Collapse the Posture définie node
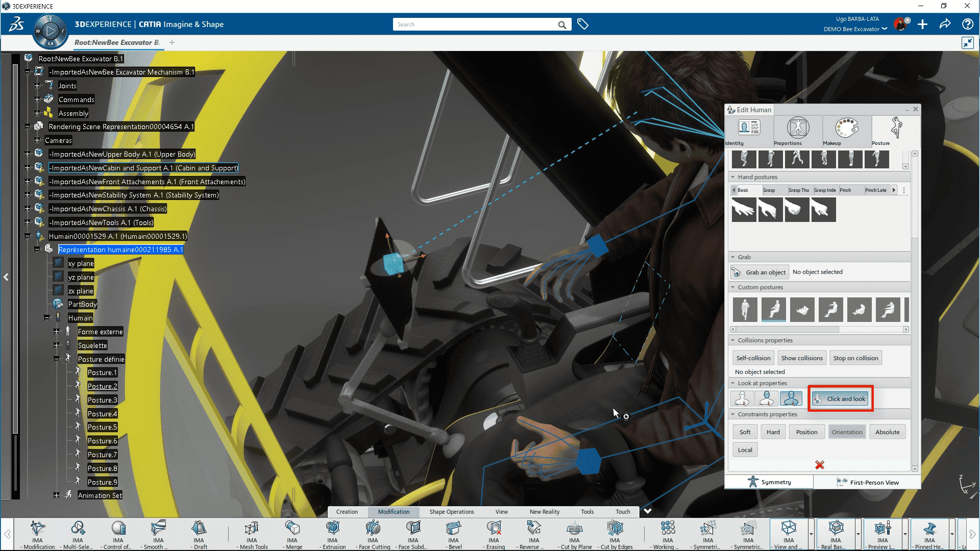This screenshot has height=551, width=980. point(56,359)
